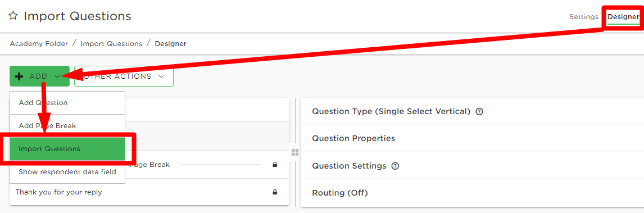Click the Question Type help question-mark icon
The height and width of the screenshot is (213, 644).
[479, 112]
